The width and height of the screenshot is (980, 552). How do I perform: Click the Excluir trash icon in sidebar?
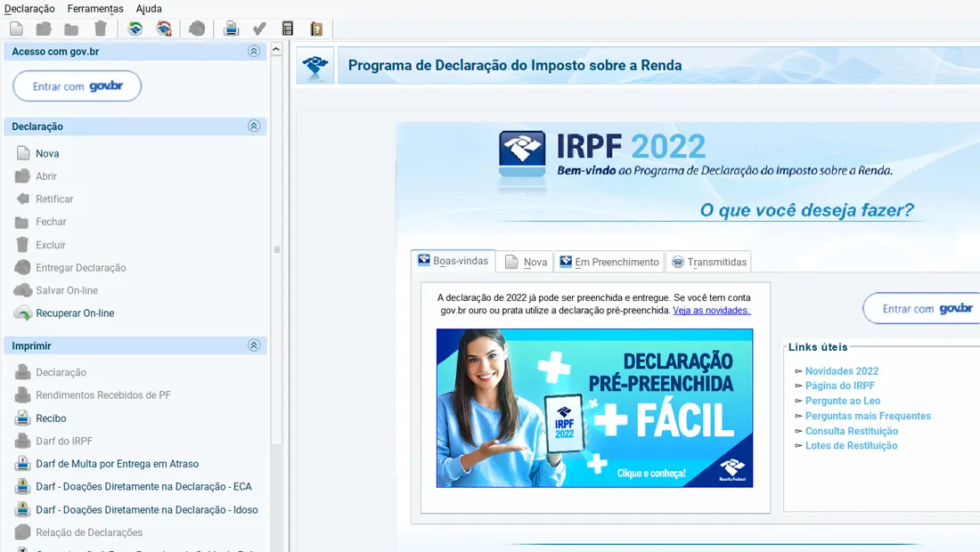pos(22,245)
